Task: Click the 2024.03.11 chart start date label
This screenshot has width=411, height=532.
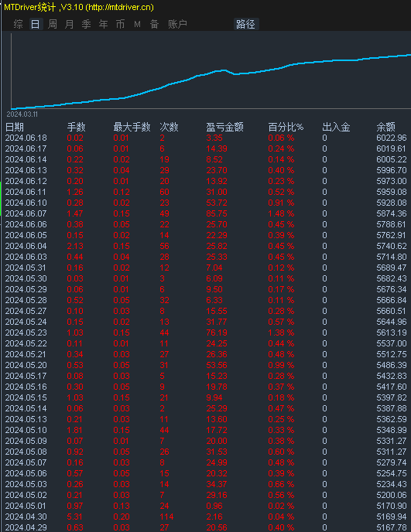Action: click(22, 114)
